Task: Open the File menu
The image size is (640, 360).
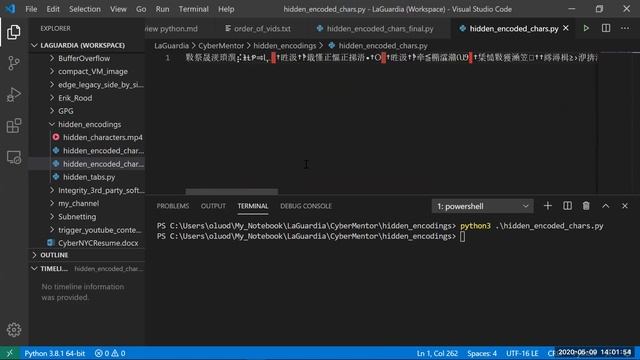Action: (x=31, y=9)
